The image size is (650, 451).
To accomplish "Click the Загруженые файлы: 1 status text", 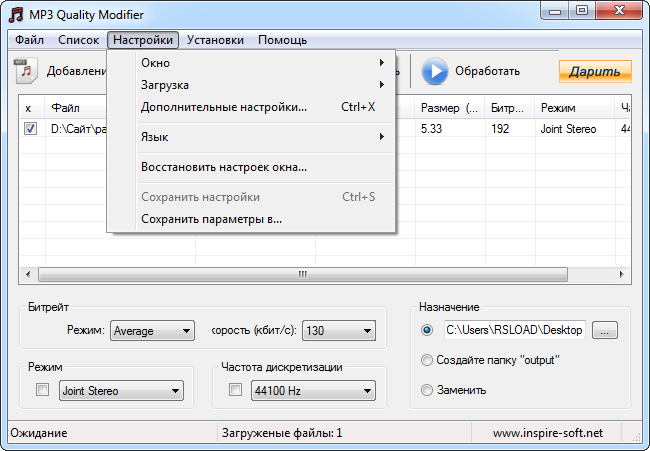I will [x=282, y=433].
